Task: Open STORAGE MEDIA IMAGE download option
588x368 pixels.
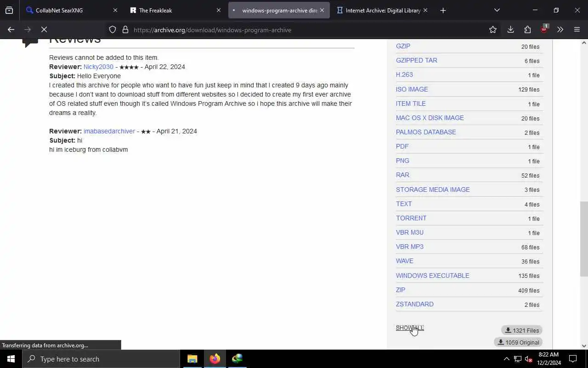Action: 433,190
